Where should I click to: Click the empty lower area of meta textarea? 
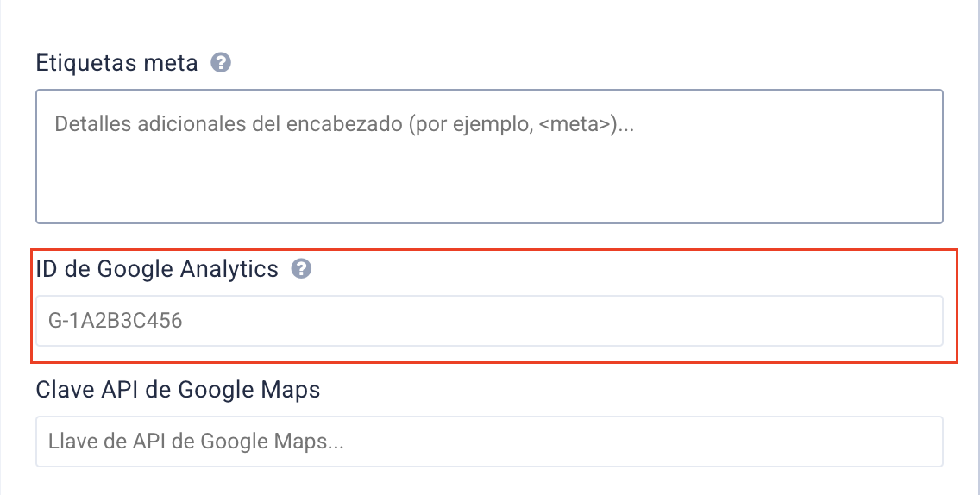pyautogui.click(x=489, y=194)
